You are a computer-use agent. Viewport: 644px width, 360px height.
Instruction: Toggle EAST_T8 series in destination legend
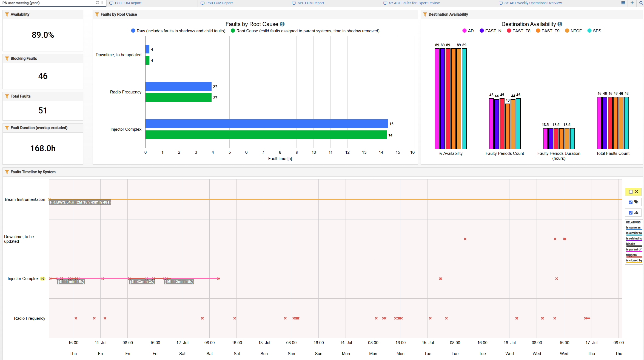pos(518,31)
